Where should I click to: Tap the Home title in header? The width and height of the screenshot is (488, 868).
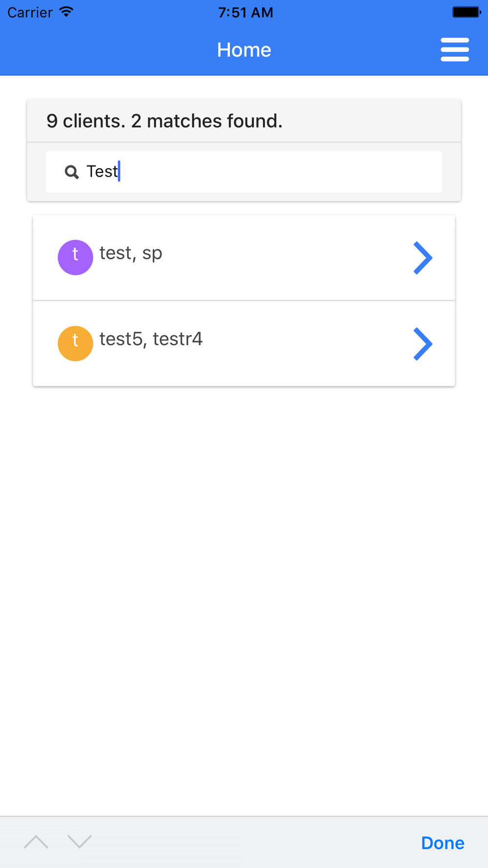[244, 50]
